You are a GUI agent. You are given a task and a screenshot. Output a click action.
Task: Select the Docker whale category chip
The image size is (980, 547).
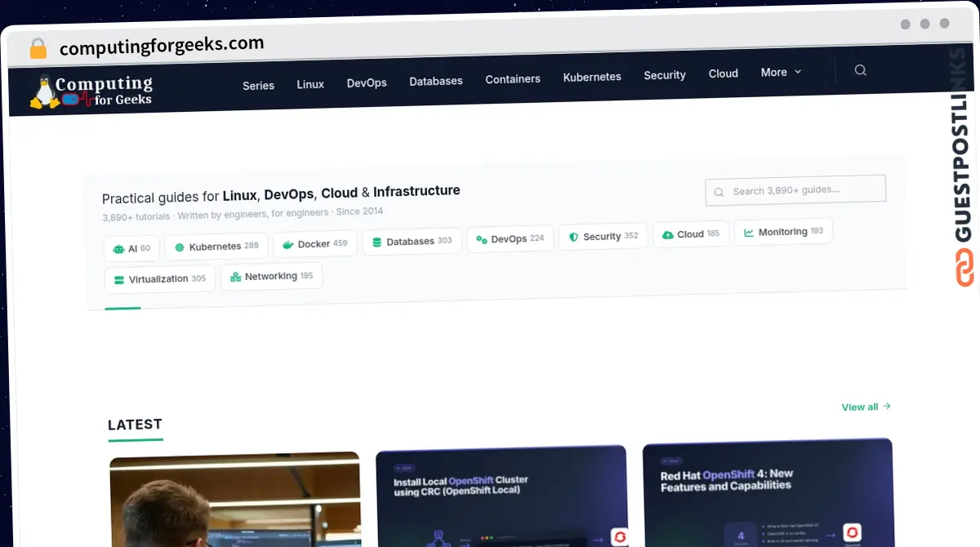pyautogui.click(x=314, y=243)
